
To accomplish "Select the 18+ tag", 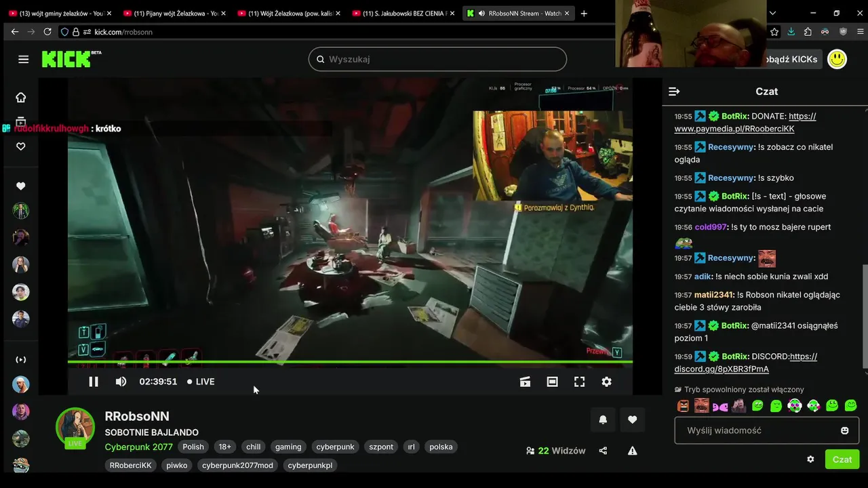I will click(225, 447).
